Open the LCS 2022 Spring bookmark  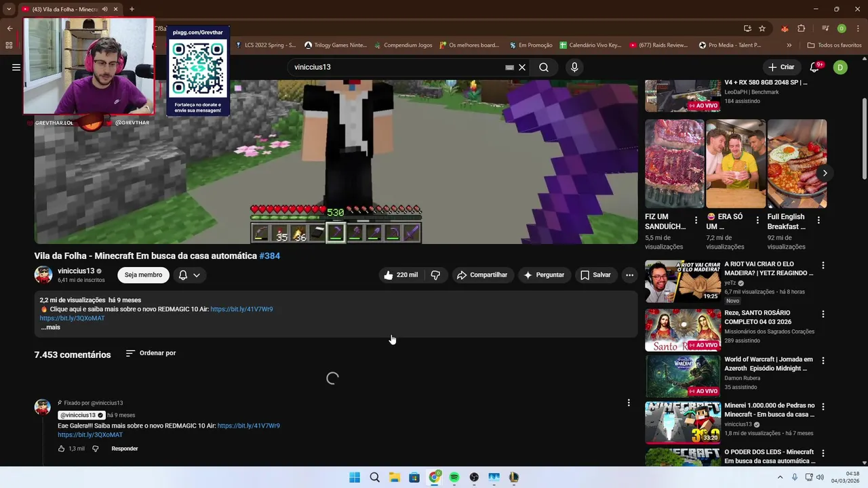pos(266,45)
